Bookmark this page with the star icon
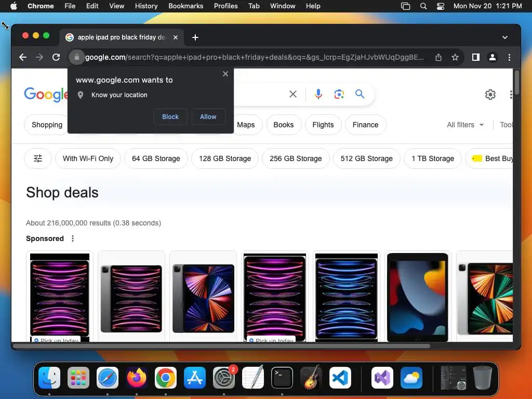Viewport: 532px width, 399px height. pyautogui.click(x=455, y=57)
